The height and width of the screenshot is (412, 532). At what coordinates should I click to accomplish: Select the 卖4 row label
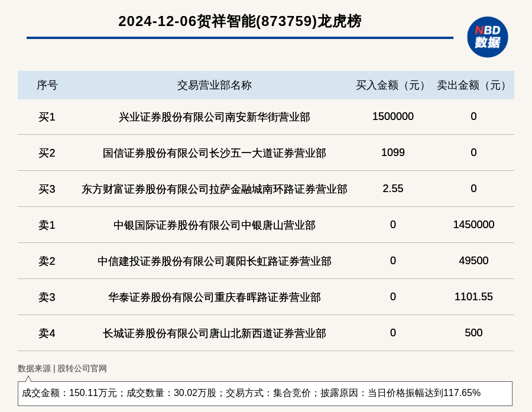[x=47, y=333]
